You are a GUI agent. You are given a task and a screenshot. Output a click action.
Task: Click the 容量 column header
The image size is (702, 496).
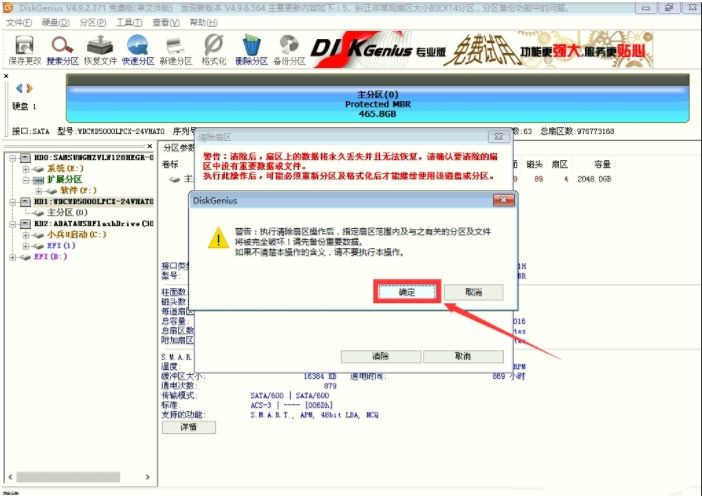coord(602,164)
